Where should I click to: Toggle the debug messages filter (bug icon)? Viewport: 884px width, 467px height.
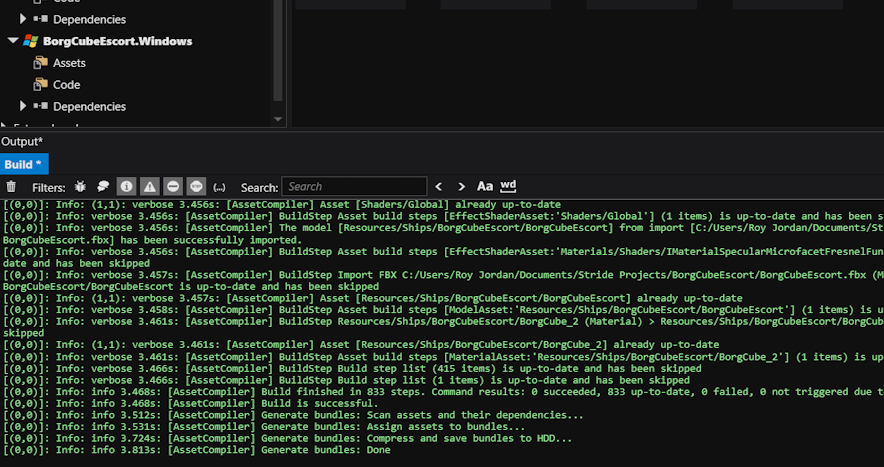[80, 187]
